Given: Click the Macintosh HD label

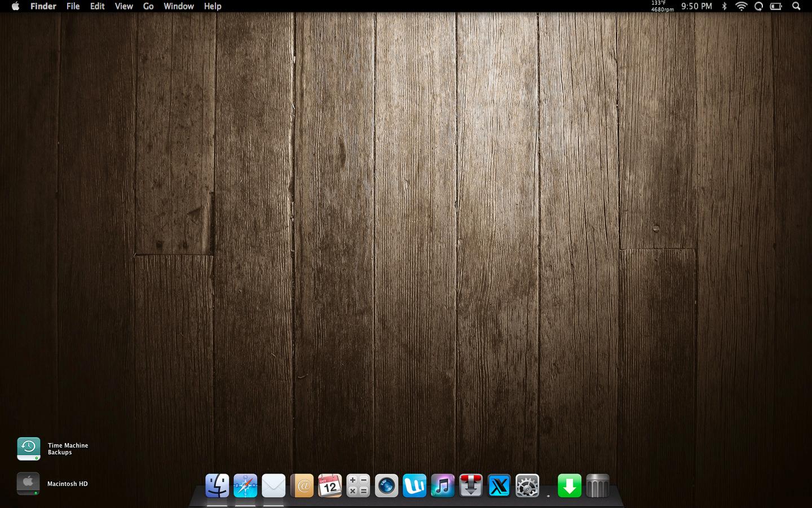Looking at the screenshot, I should coord(68,484).
